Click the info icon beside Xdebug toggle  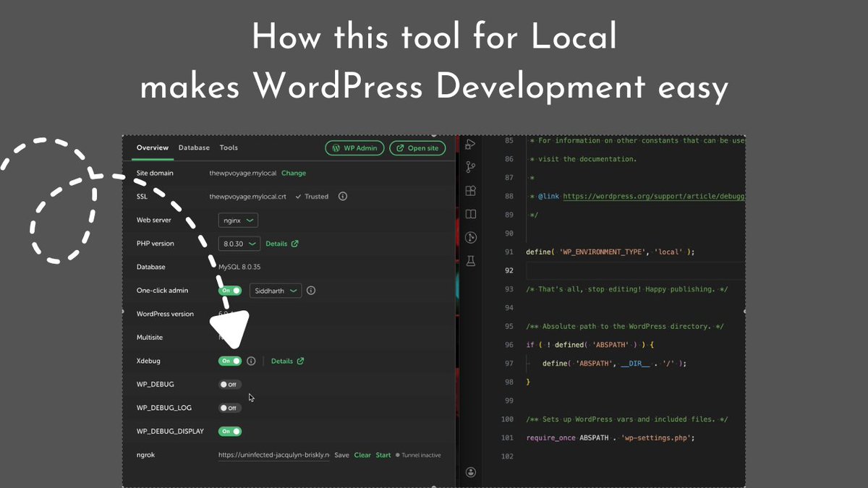point(251,361)
